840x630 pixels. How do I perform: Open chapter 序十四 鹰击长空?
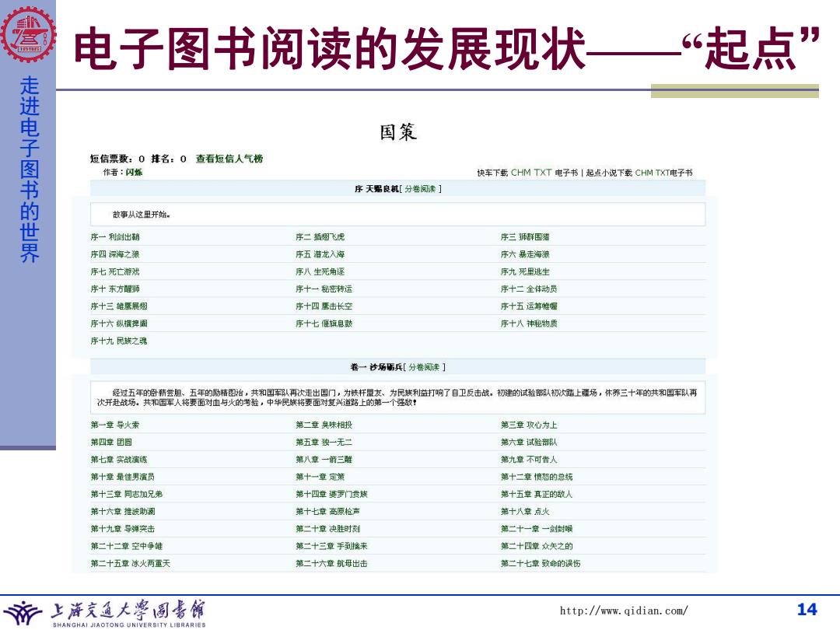click(x=324, y=306)
